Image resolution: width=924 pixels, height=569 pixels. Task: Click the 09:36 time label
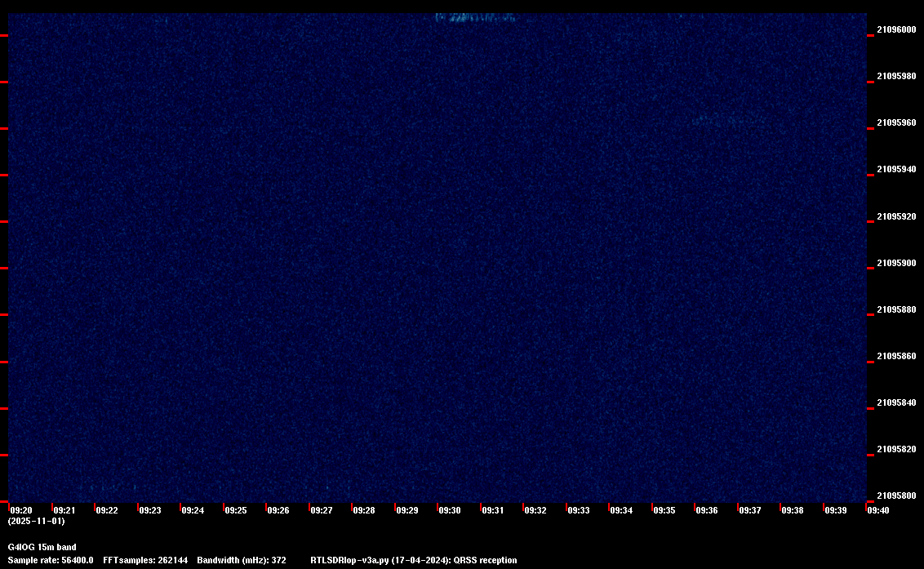click(x=707, y=510)
